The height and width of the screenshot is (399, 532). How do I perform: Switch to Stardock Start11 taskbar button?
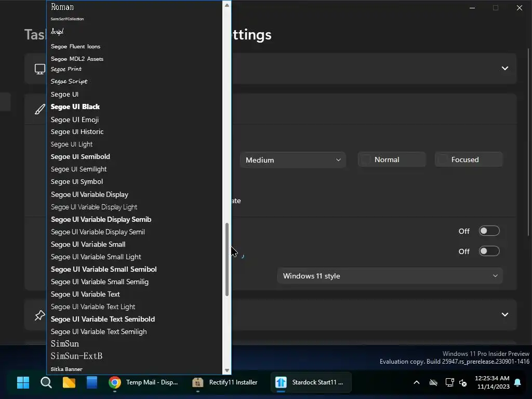click(x=311, y=382)
